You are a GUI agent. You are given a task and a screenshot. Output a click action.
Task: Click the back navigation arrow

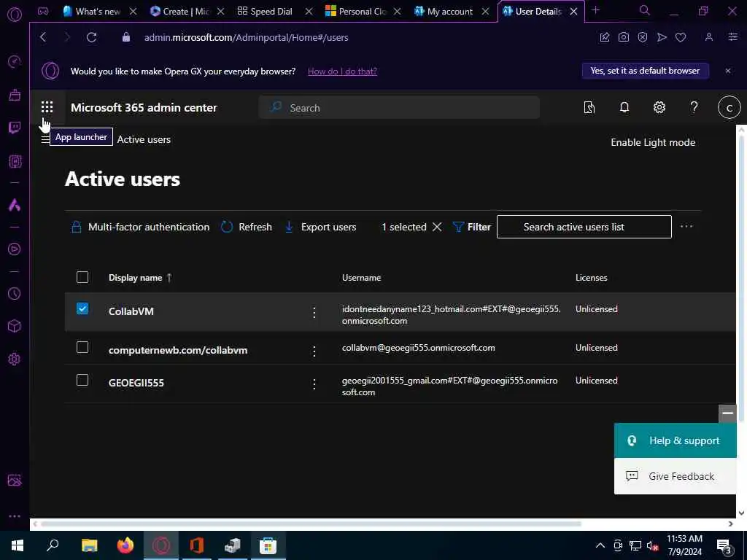click(43, 37)
